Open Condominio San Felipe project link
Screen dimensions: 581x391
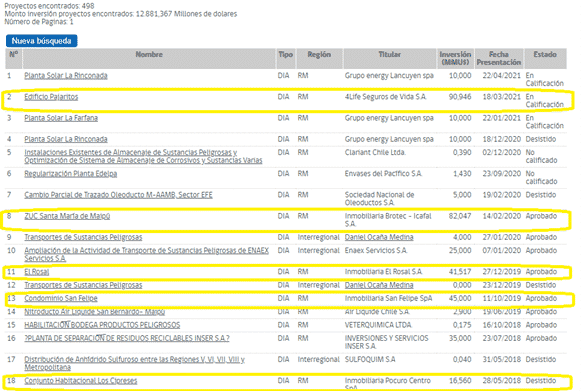point(61,298)
